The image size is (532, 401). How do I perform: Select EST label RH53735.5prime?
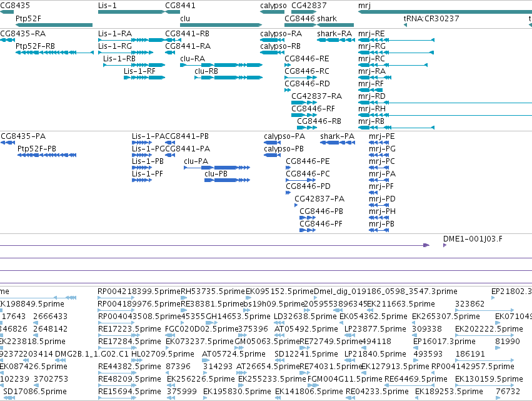(x=213, y=292)
